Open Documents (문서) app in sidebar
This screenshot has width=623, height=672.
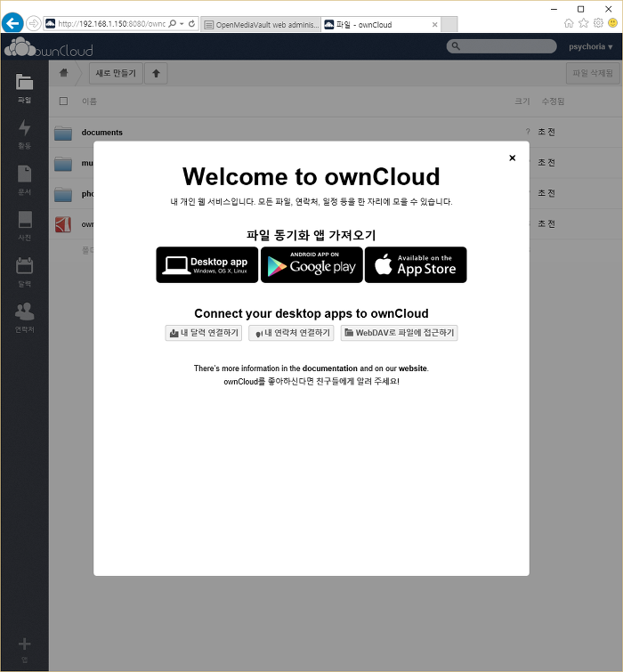(x=24, y=181)
